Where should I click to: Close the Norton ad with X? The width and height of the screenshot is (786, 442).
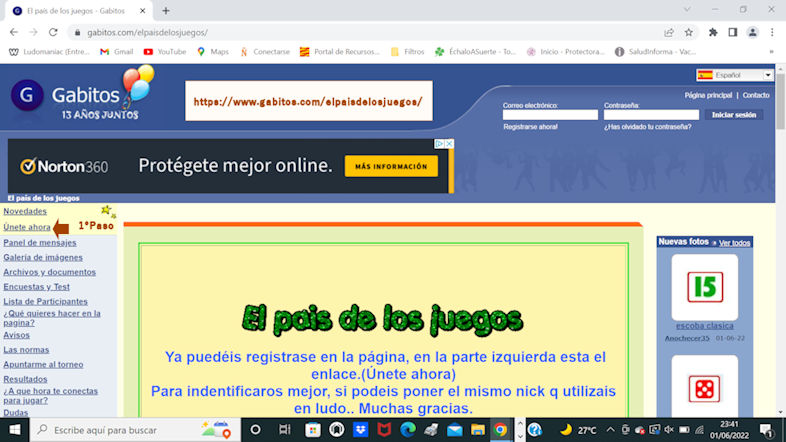coord(449,144)
